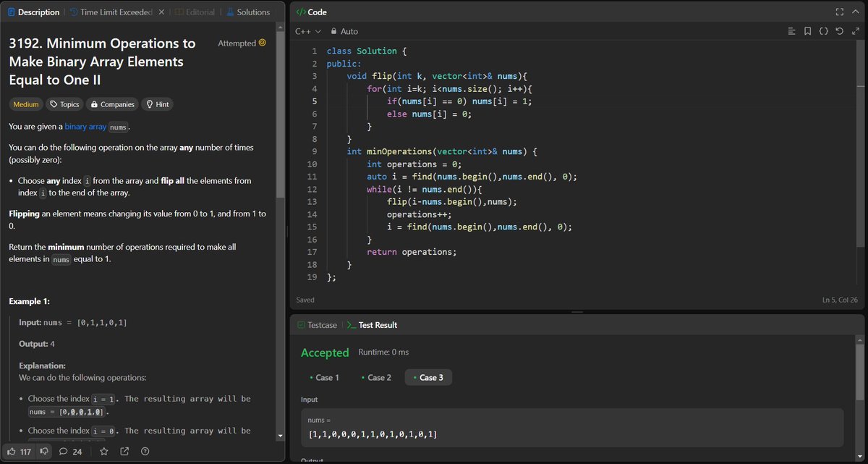
Task: Switch to the Solutions tab
Action: click(x=248, y=12)
